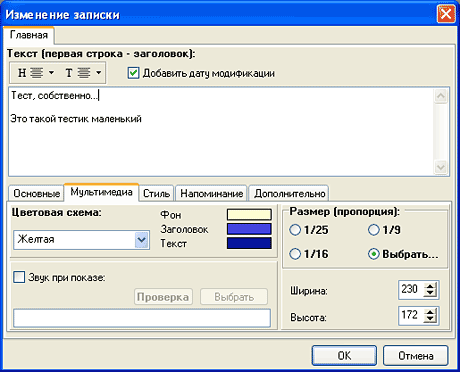Click the text area scroll up arrow
The image size is (460, 372).
tap(441, 96)
